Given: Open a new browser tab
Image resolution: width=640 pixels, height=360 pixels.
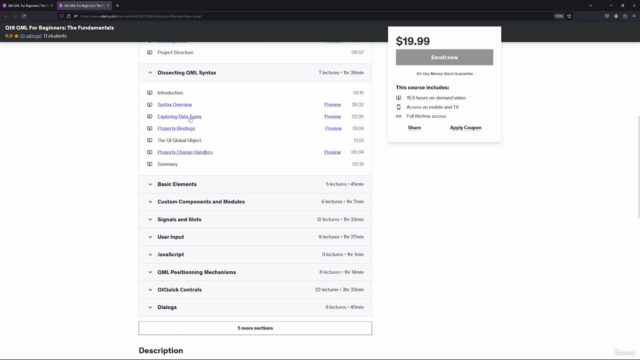Looking at the screenshot, I should (x=118, y=6).
